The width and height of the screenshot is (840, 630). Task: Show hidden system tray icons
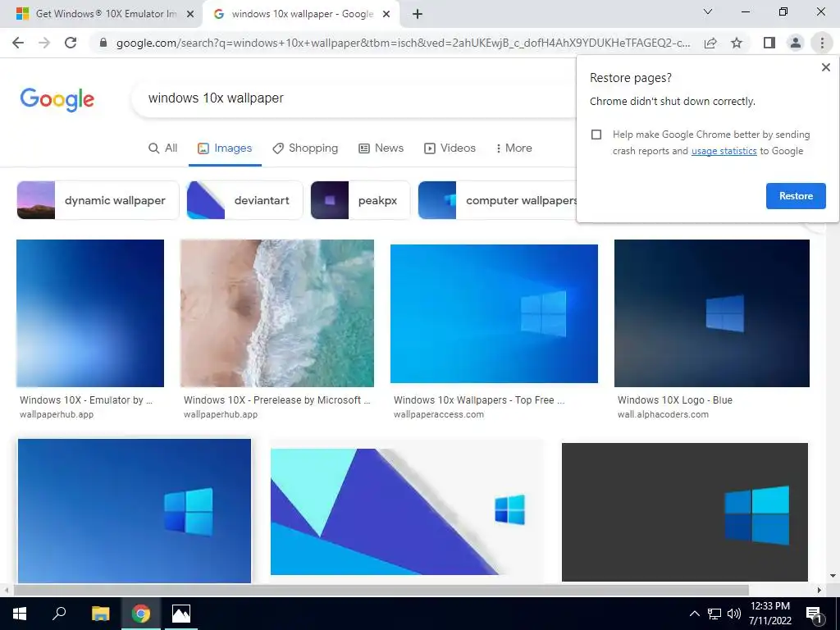coord(694,614)
